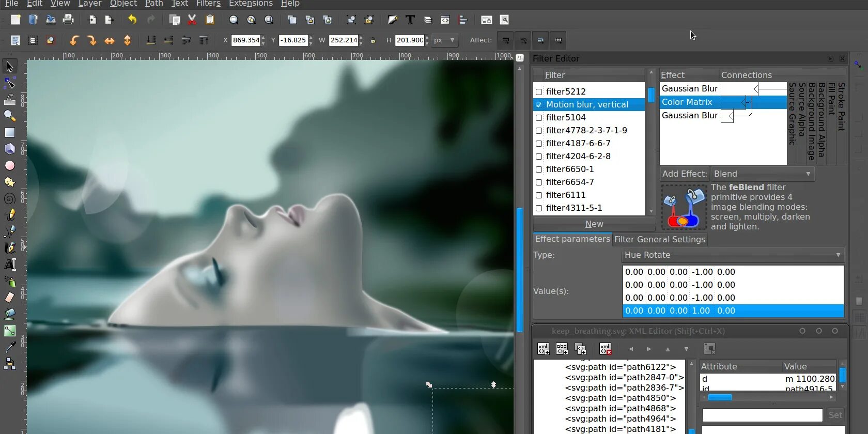Click the X position input field
868x434 pixels.
pos(245,40)
